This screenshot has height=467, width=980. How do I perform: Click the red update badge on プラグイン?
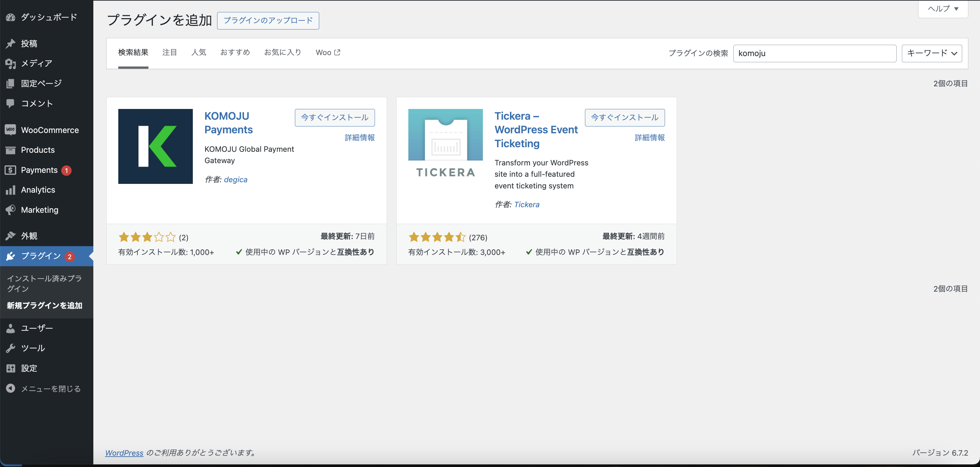(69, 257)
